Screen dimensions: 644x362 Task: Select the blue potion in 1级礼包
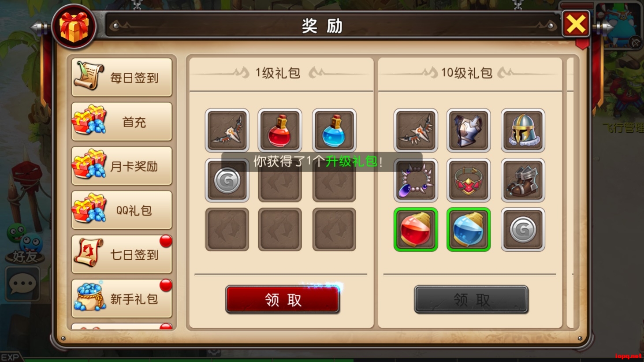[334, 130]
